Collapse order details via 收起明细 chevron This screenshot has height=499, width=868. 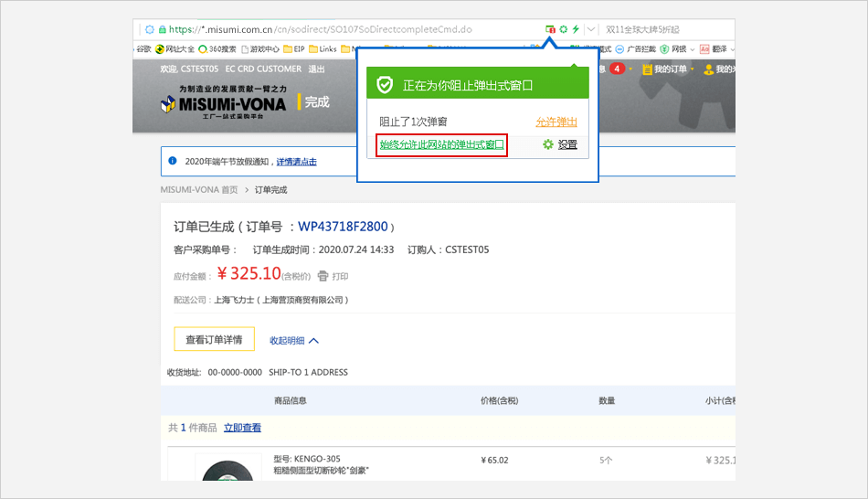tap(313, 340)
